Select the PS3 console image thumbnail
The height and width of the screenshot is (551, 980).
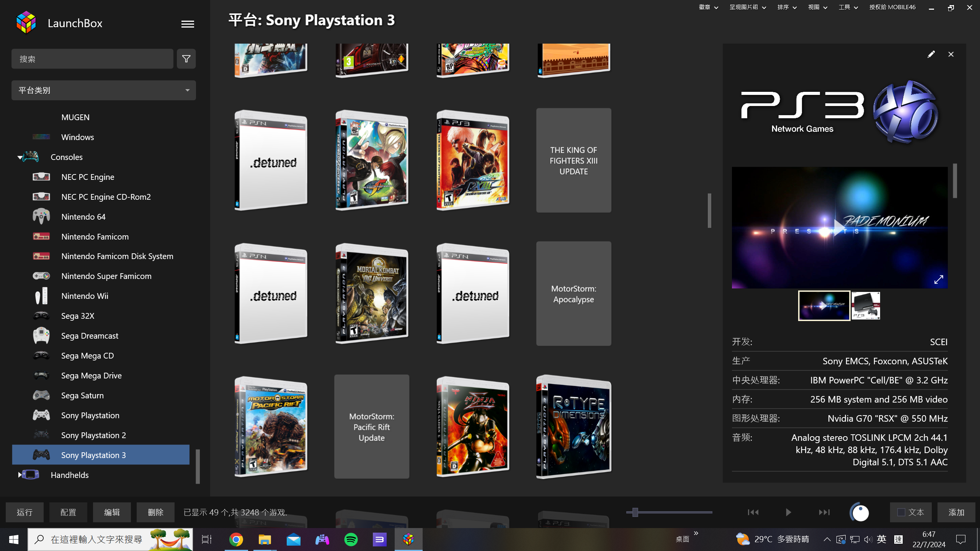(x=866, y=306)
